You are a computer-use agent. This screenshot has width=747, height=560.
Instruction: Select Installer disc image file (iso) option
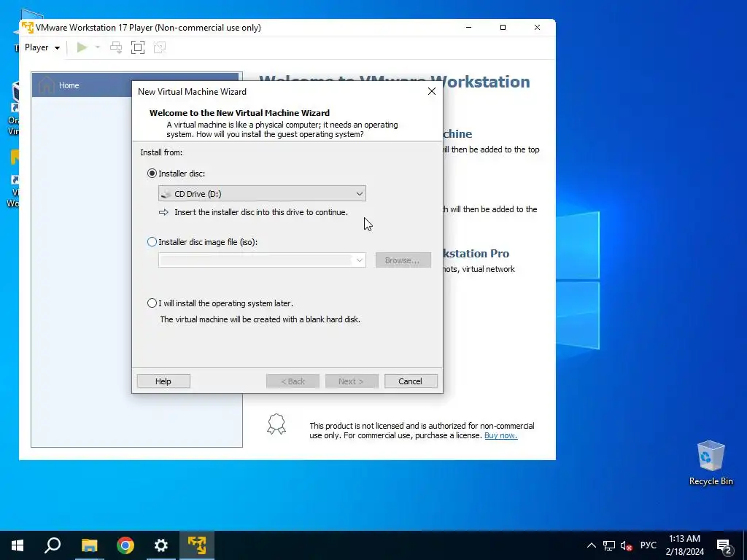click(x=152, y=242)
